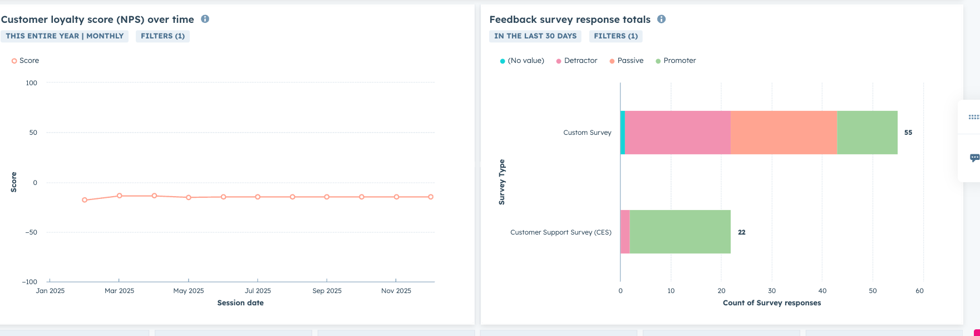
Task: Toggle the Score series legend marker
Action: pyautogui.click(x=14, y=61)
